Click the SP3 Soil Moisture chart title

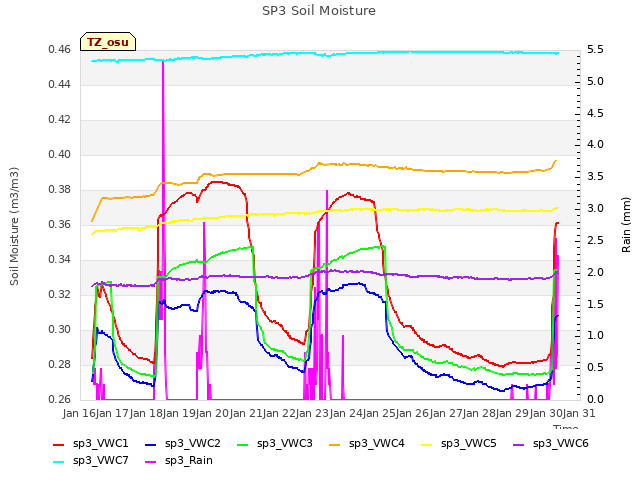tap(319, 11)
